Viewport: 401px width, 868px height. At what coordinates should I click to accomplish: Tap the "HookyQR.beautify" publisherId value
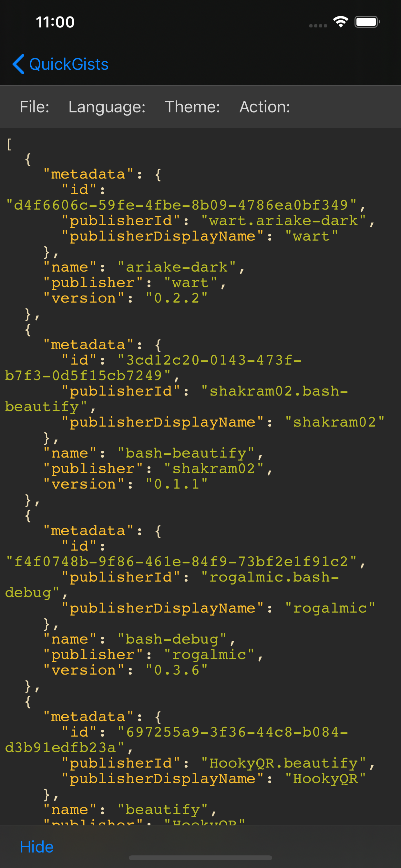pyautogui.click(x=283, y=763)
